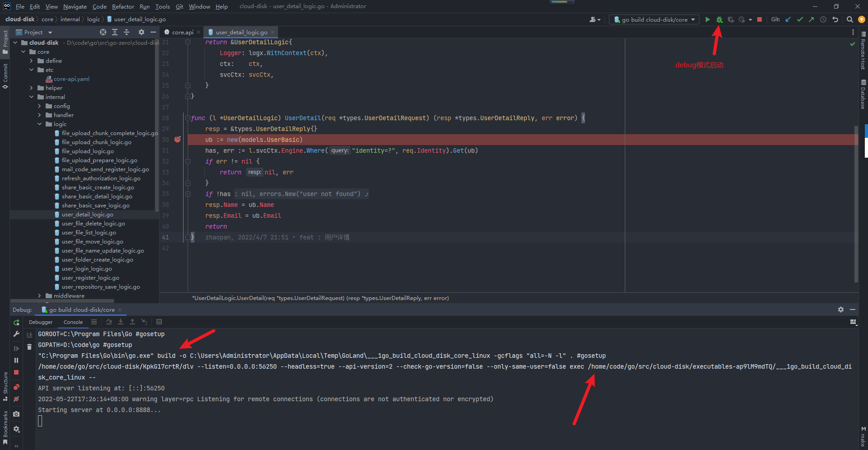Toggle scroll-to-end icon in console

pos(29,335)
